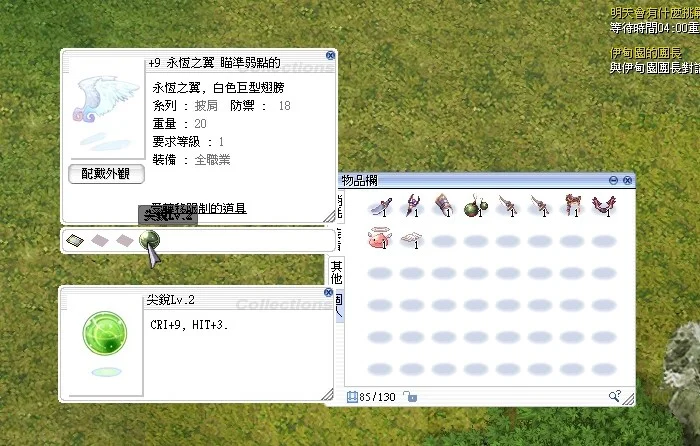Screen dimensions: 700x446
Task: Close the 永恆之翼 item info window
Action: pos(330,55)
